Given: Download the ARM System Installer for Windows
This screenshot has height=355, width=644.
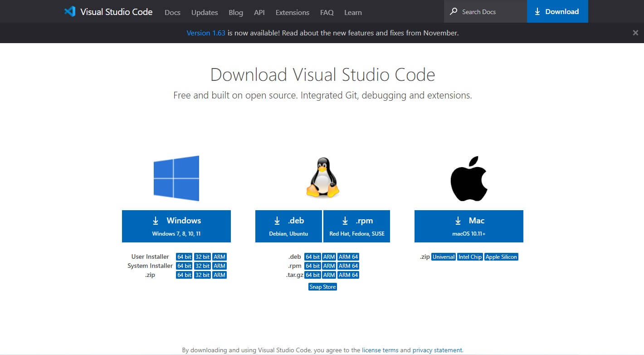Looking at the screenshot, I should tap(220, 266).
